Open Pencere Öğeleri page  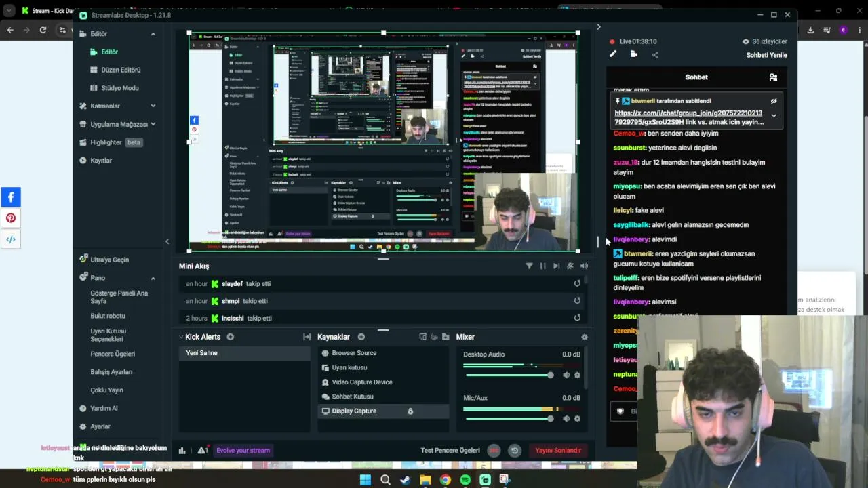click(113, 354)
